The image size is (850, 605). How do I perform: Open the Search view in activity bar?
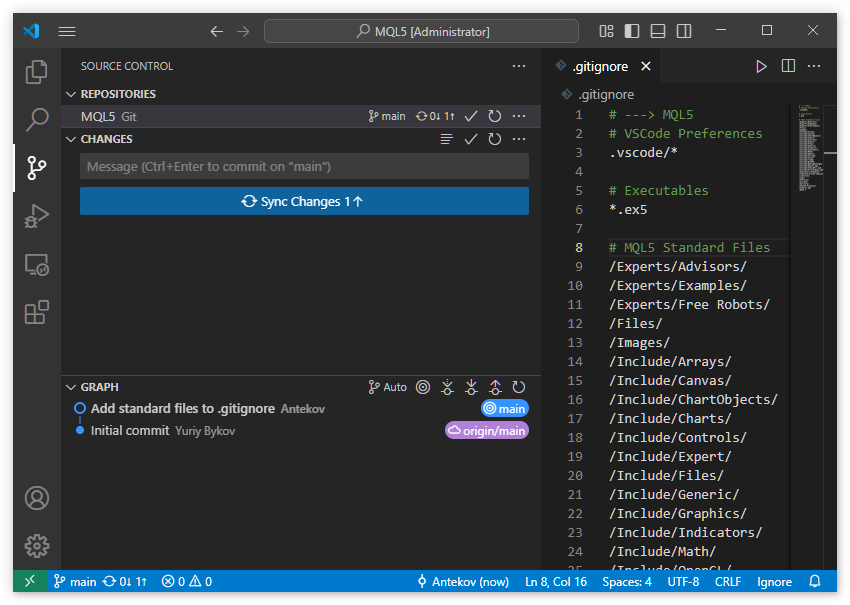(x=37, y=120)
